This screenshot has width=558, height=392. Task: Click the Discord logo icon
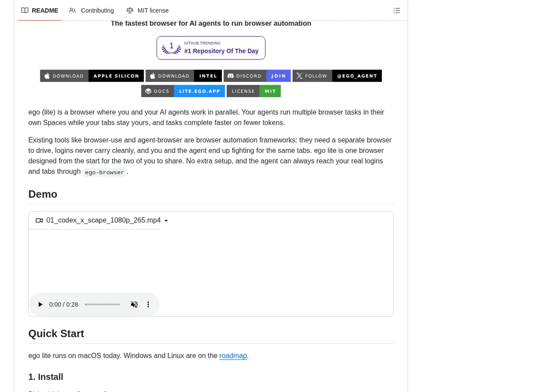(x=231, y=76)
